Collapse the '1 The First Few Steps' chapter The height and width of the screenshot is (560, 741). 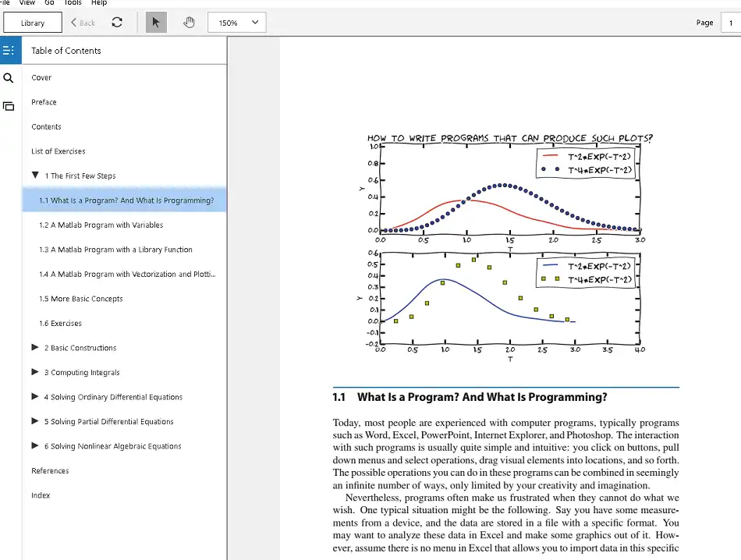tap(35, 175)
